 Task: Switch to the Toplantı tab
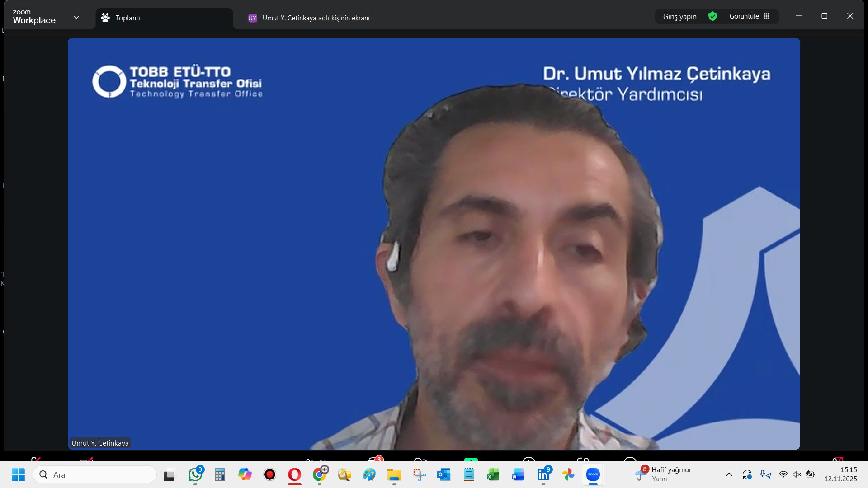(x=127, y=18)
